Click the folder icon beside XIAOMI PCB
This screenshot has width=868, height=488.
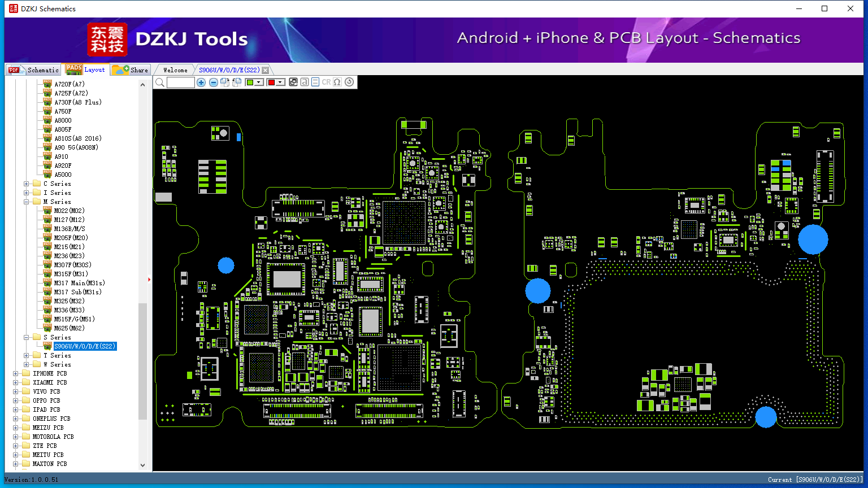pyautogui.click(x=26, y=382)
